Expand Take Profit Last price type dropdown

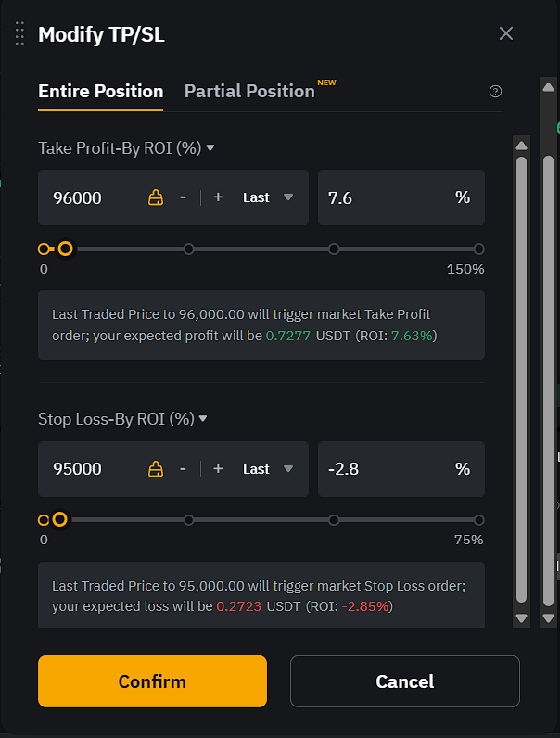(x=268, y=197)
